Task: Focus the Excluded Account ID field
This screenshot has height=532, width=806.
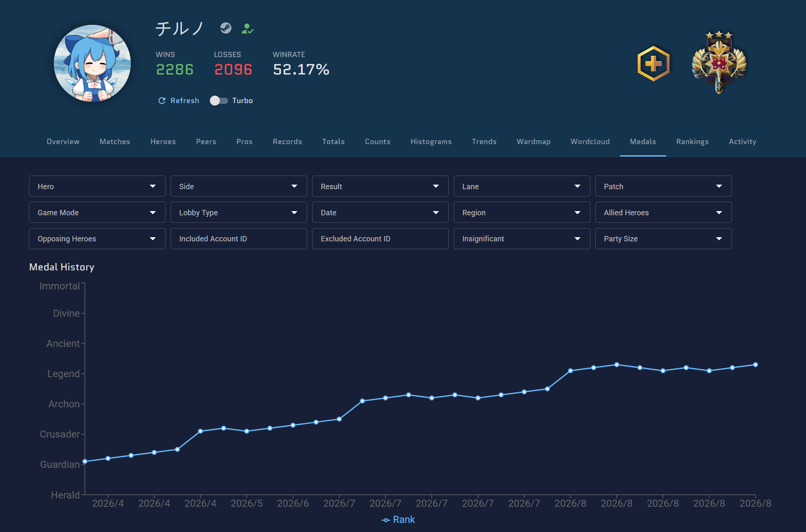Action: coord(380,238)
